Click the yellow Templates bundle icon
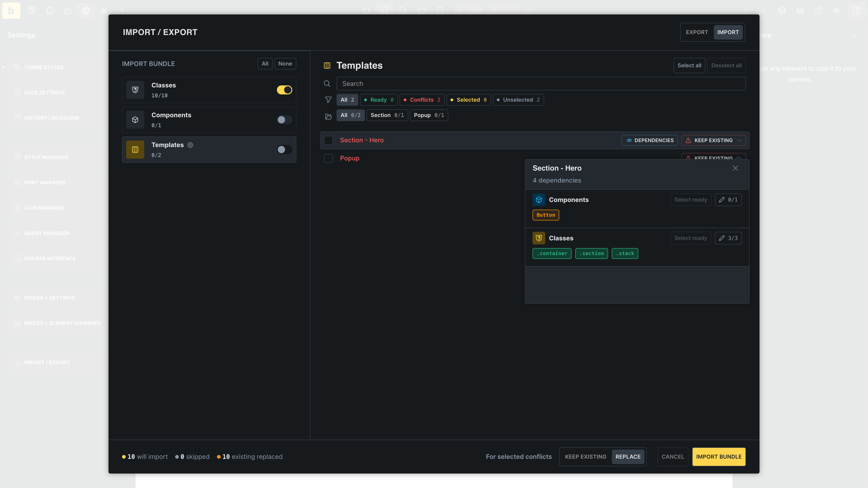 (x=135, y=150)
